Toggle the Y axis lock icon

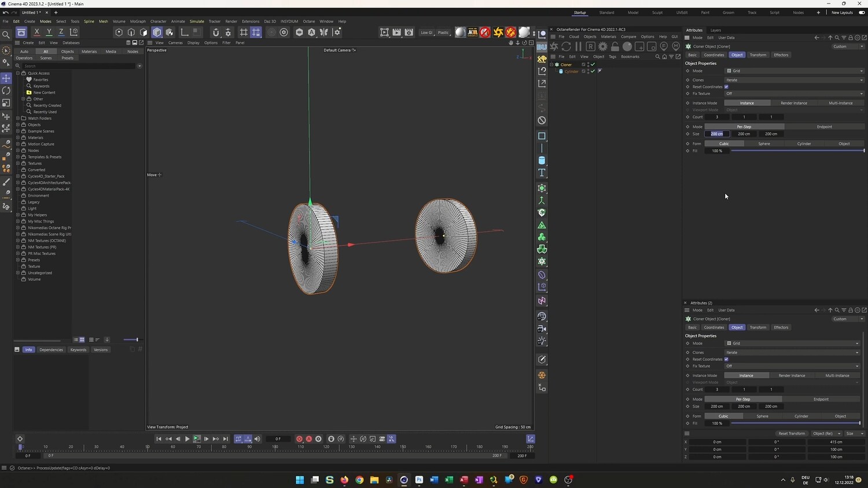coord(49,32)
